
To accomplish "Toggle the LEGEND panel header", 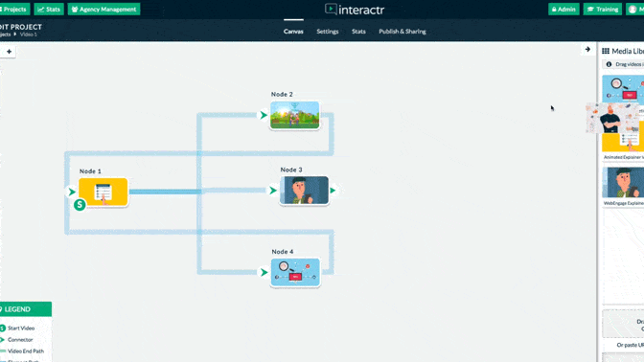I will (x=26, y=309).
